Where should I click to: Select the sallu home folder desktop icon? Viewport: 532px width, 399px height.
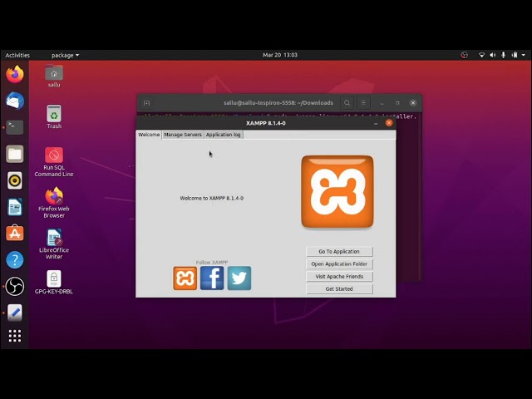(x=54, y=76)
